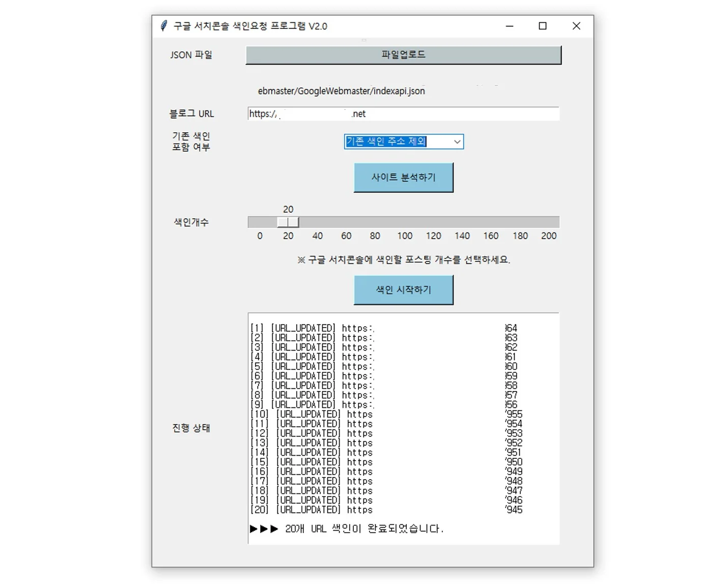The height and width of the screenshot is (586, 728).
Task: Click log line [14] URL_UPDATED
Action: 386,453
